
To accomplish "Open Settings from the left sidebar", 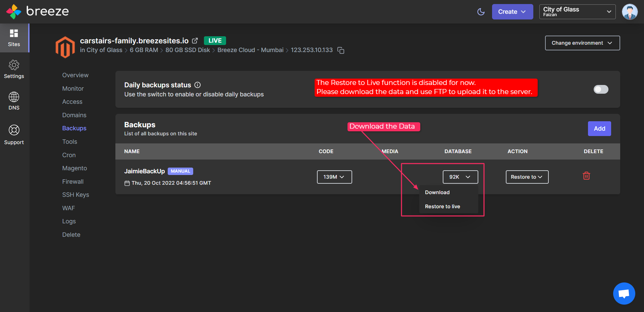I will (14, 70).
